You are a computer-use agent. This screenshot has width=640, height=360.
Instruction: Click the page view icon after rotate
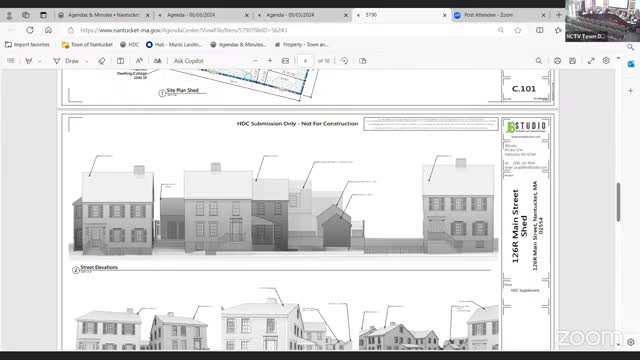(x=362, y=61)
